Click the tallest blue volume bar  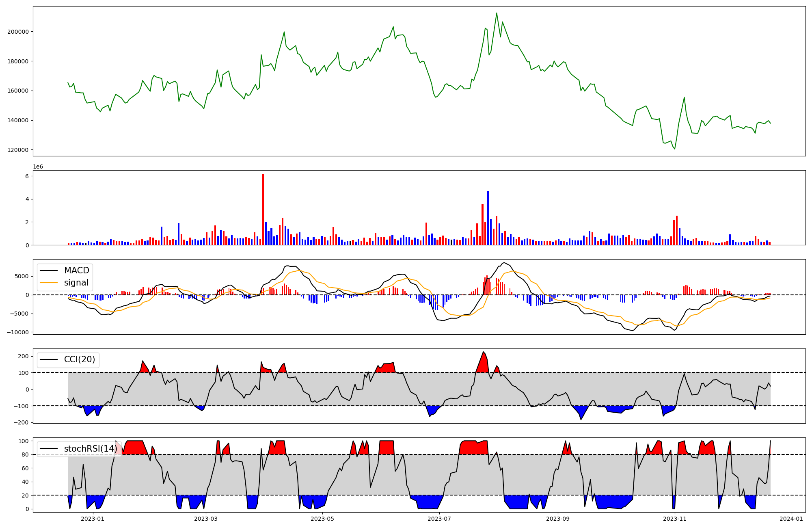[488, 218]
